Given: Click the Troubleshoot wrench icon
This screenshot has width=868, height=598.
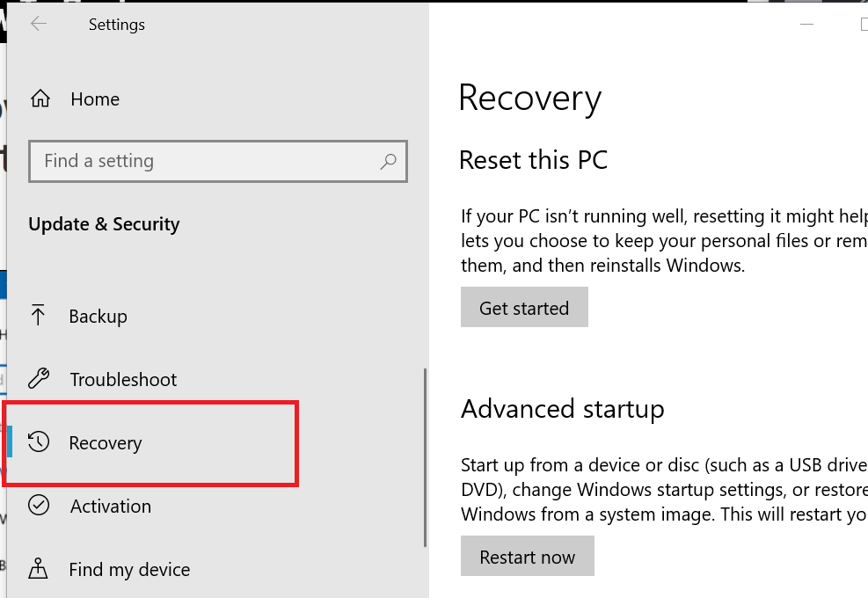Looking at the screenshot, I should [x=39, y=379].
